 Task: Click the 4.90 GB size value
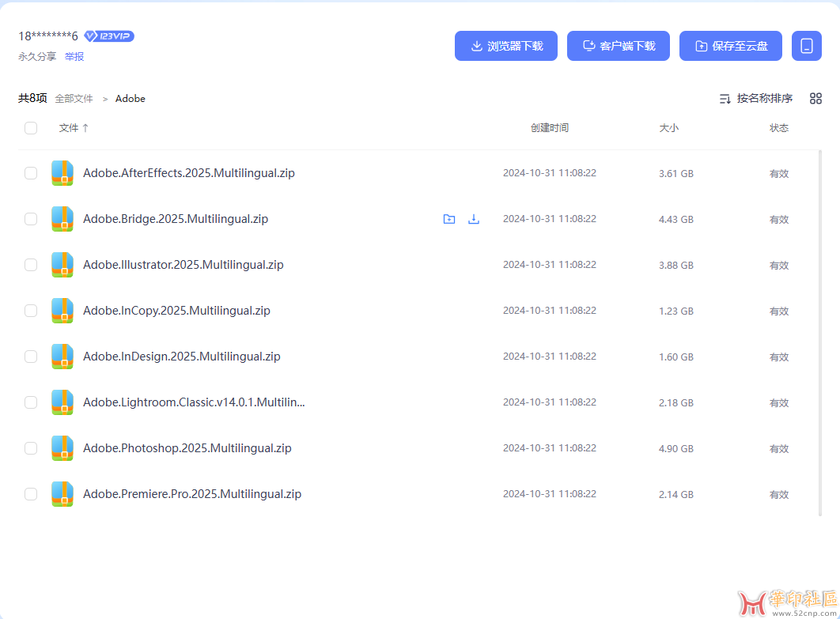[676, 449]
